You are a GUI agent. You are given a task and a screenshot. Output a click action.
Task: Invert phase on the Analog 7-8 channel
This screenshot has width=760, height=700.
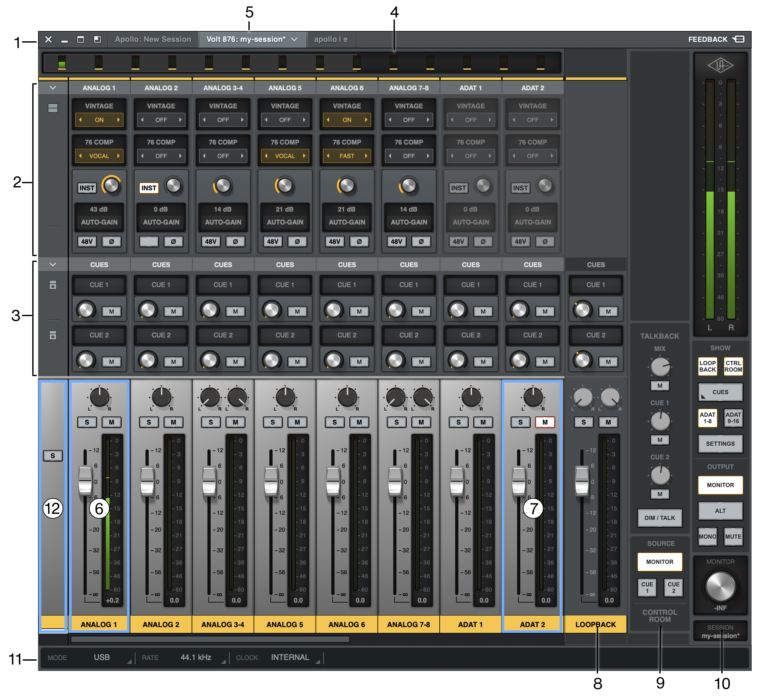(x=421, y=241)
